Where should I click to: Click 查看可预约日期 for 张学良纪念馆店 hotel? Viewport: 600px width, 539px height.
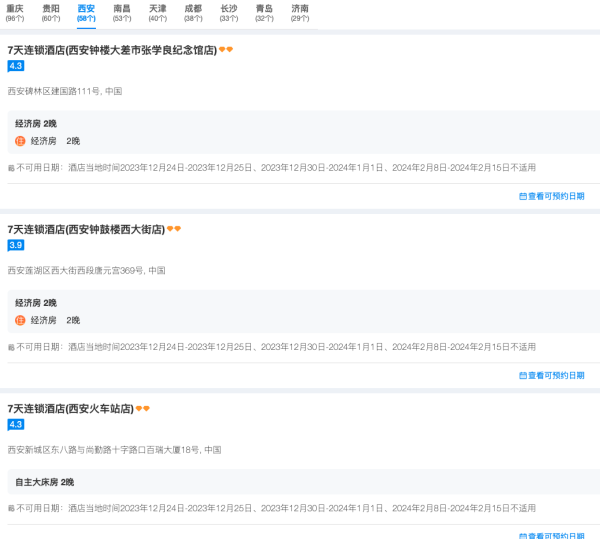[551, 196]
